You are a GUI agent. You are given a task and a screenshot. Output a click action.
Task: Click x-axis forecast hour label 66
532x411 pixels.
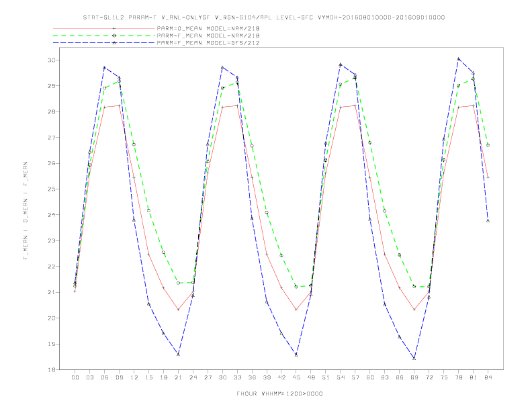(400, 377)
